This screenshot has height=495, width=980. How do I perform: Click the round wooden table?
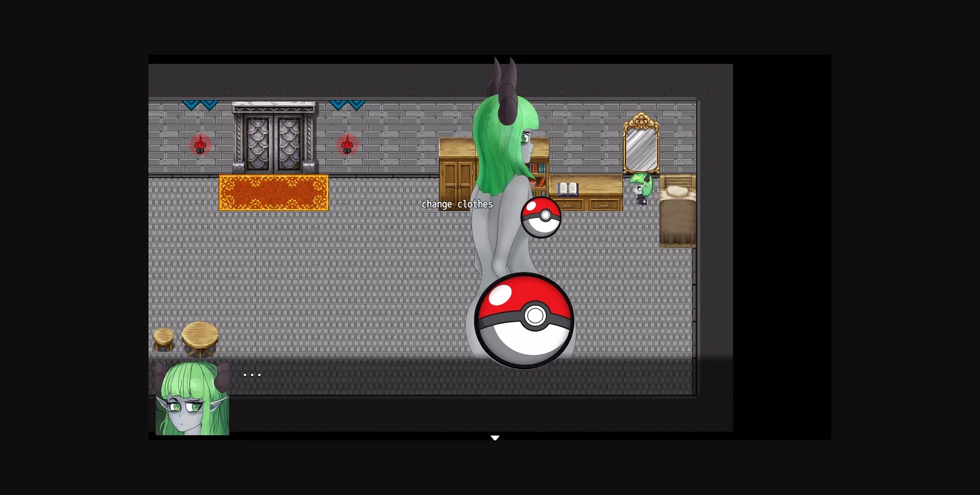[x=200, y=338]
